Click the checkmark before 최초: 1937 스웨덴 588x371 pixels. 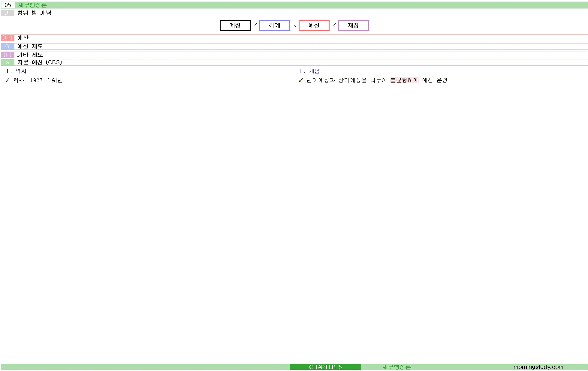(x=8, y=80)
